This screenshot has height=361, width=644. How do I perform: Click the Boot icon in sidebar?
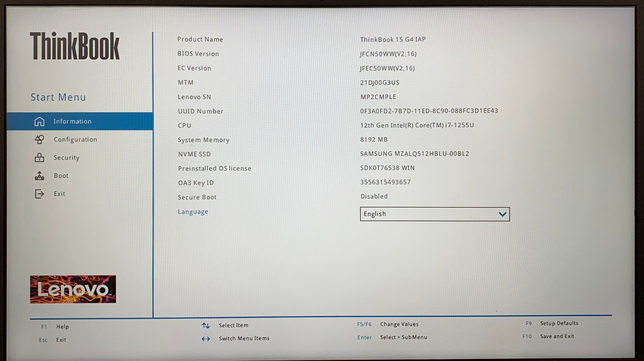pos(39,176)
